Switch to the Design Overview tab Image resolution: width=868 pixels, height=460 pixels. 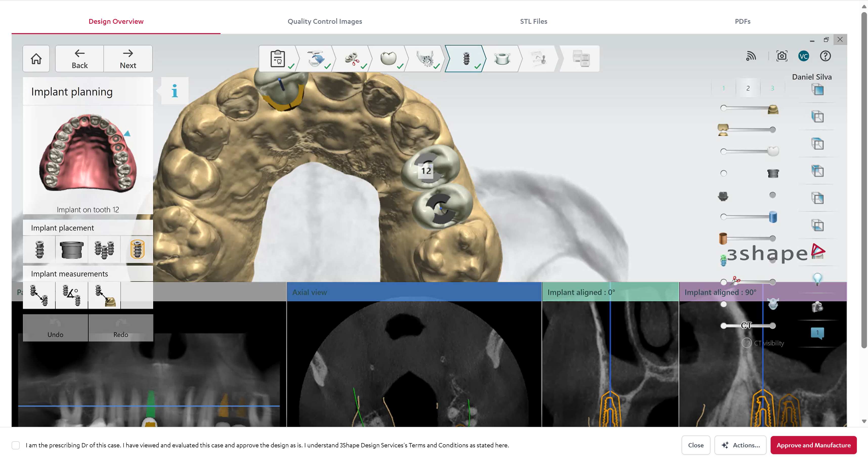pyautogui.click(x=116, y=21)
